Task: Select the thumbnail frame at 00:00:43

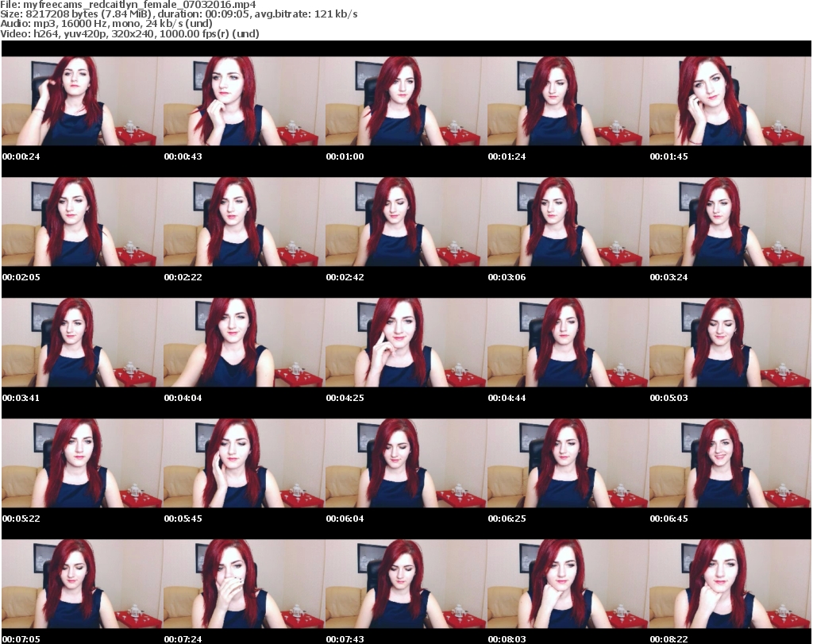Action: point(245,101)
